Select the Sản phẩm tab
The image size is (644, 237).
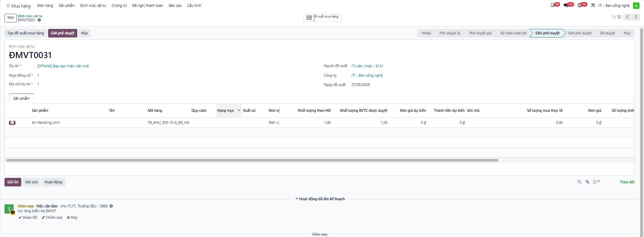click(21, 98)
